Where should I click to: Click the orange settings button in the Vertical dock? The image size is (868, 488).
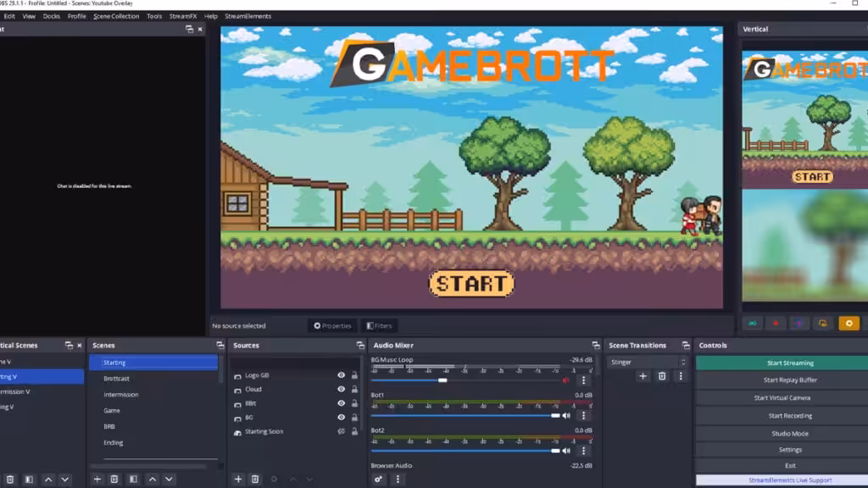849,324
